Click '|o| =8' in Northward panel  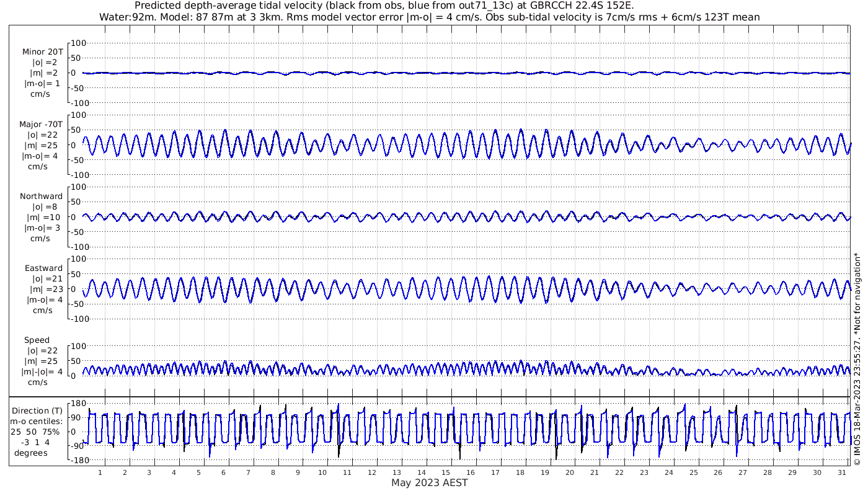pos(45,207)
